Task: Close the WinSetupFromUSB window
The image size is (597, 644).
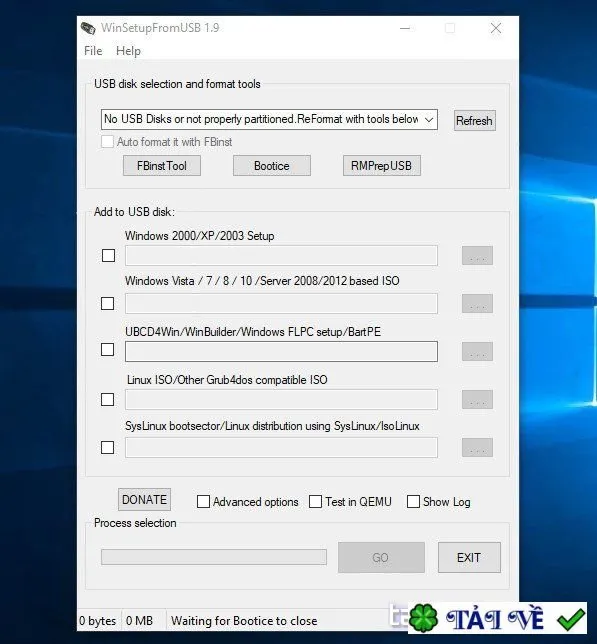Action: click(x=496, y=28)
